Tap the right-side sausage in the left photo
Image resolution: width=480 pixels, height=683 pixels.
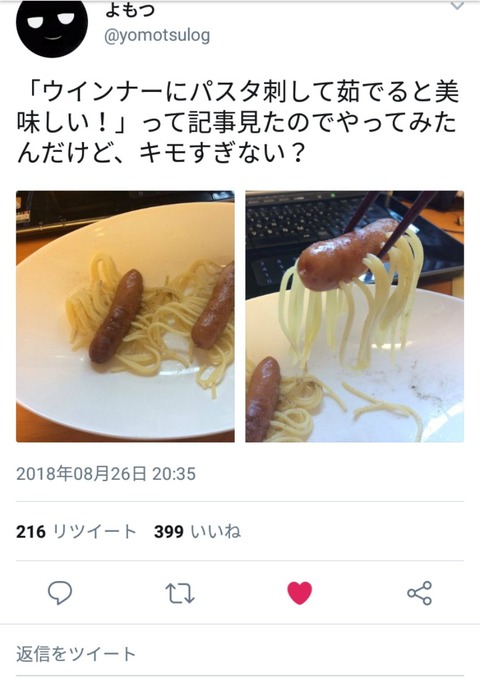coord(214,307)
